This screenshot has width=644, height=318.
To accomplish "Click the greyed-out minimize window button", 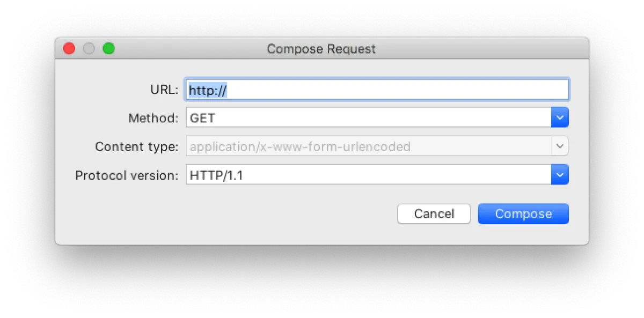I will tap(89, 49).
